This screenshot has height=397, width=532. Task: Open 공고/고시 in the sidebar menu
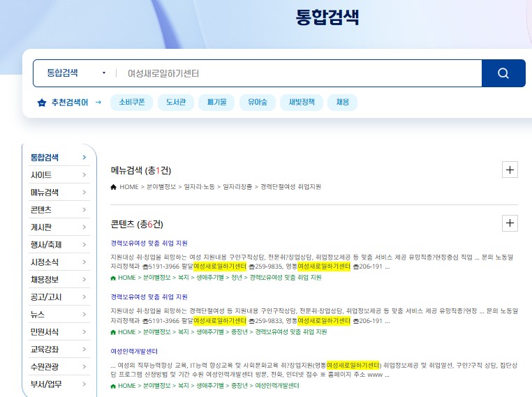coord(59,297)
